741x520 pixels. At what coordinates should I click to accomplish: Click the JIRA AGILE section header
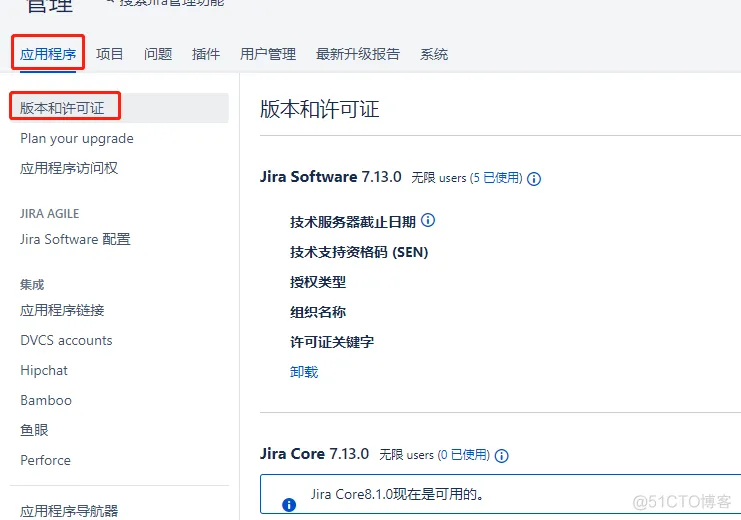(x=50, y=214)
